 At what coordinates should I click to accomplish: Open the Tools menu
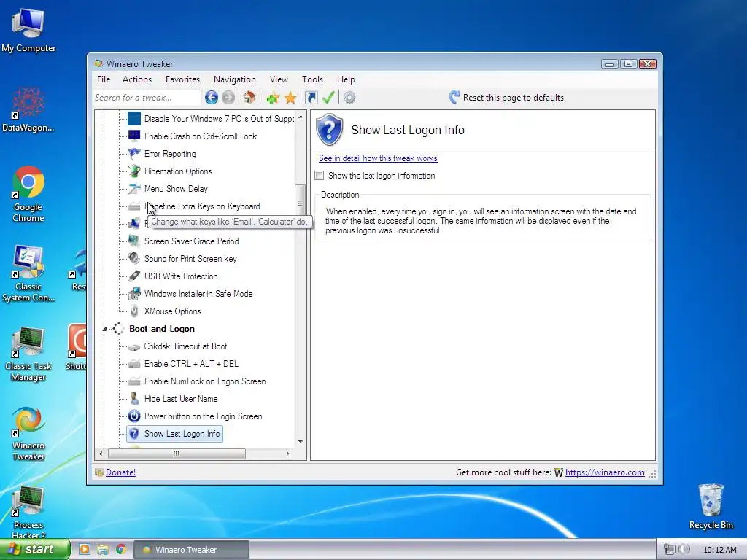click(x=312, y=79)
